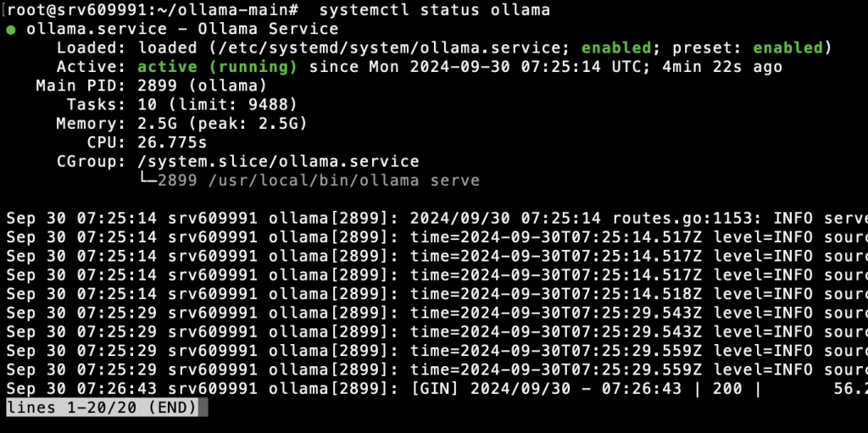Click the preset "enabled" text

coord(787,47)
